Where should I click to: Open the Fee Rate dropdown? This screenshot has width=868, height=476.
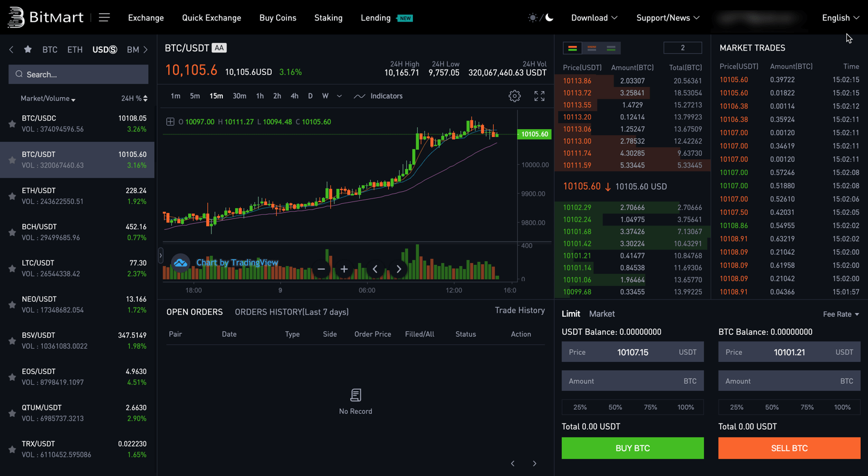pos(841,314)
